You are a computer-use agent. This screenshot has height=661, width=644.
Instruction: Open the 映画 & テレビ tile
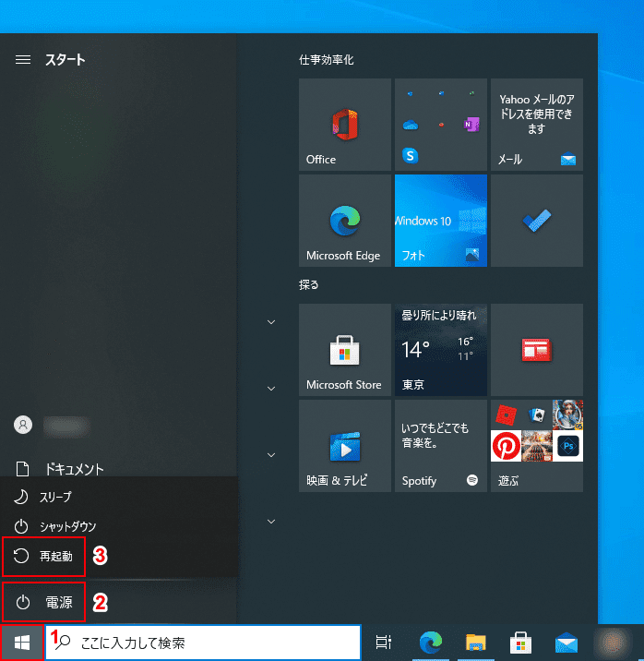tap(344, 446)
